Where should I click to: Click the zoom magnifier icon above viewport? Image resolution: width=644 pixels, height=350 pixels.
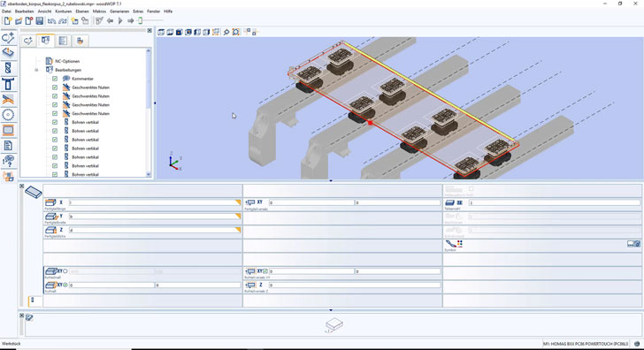click(226, 32)
